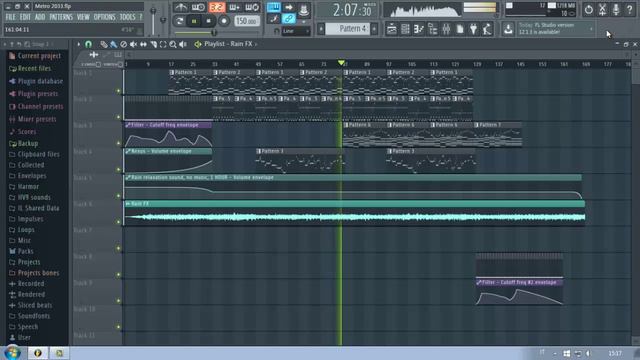Toggle Playlist magnet snap
Screen dimensions: 640x360
(x=89, y=44)
